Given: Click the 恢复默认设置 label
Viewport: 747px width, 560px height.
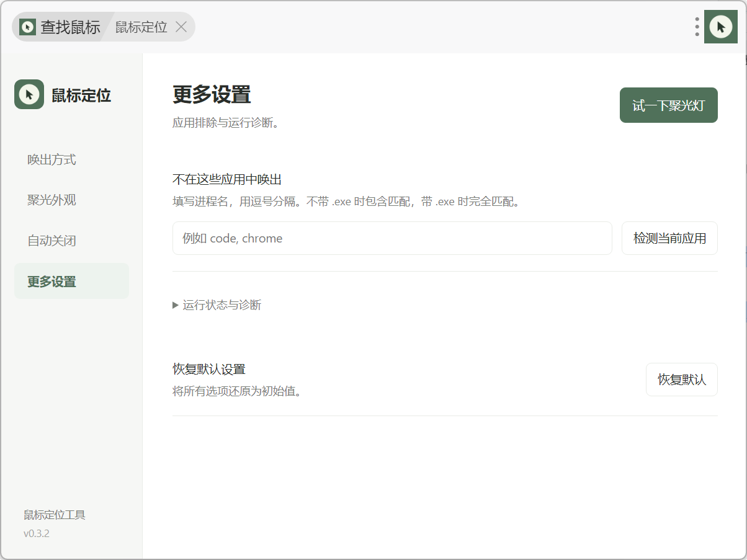Looking at the screenshot, I should pyautogui.click(x=209, y=370).
